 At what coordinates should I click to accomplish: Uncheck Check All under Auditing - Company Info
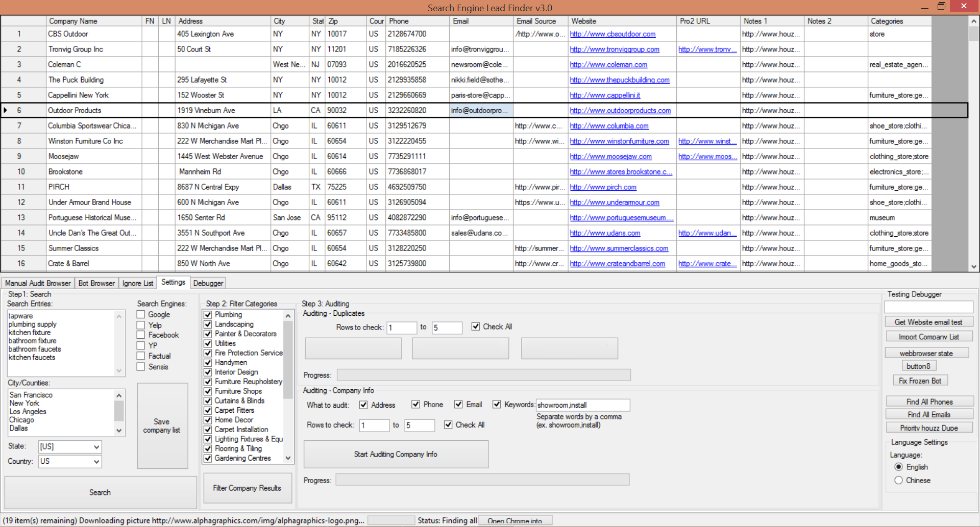coord(448,424)
